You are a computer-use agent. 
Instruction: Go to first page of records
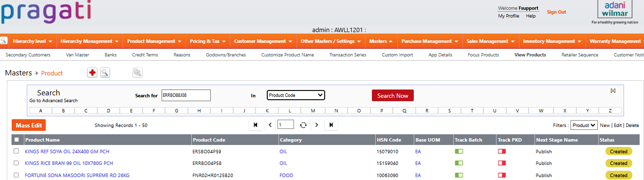[x=256, y=125]
